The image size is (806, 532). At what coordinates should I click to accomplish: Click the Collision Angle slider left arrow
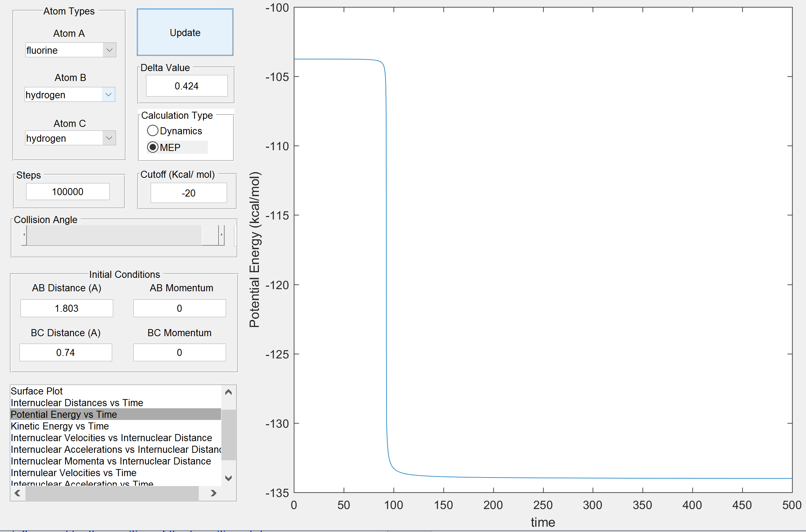[x=24, y=235]
